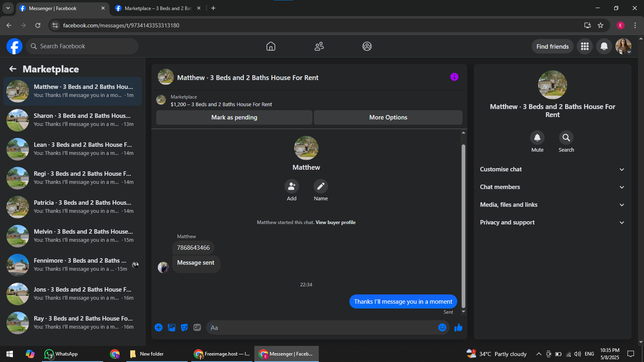Show hidden system tray icons
644x362 pixels.
click(539, 354)
